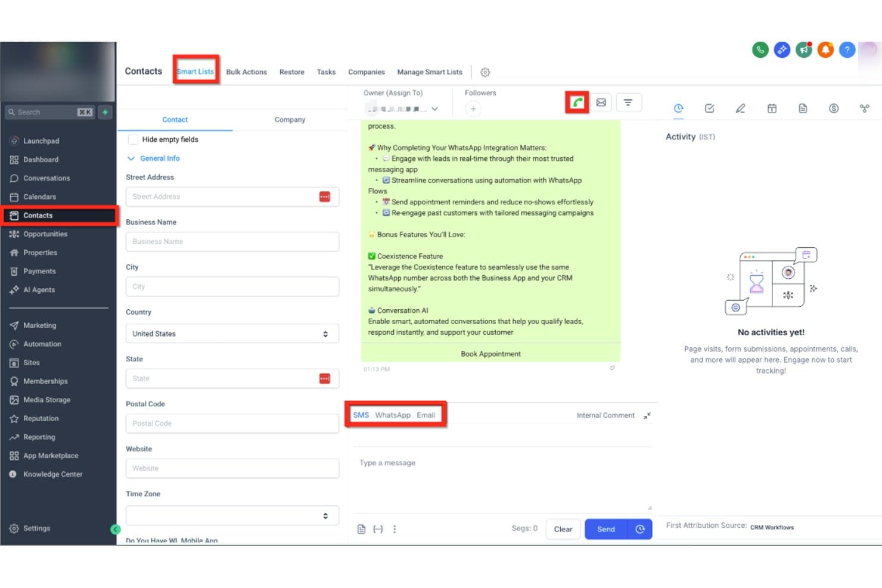Switch to Internal Comment
The height and width of the screenshot is (588, 882).
605,415
